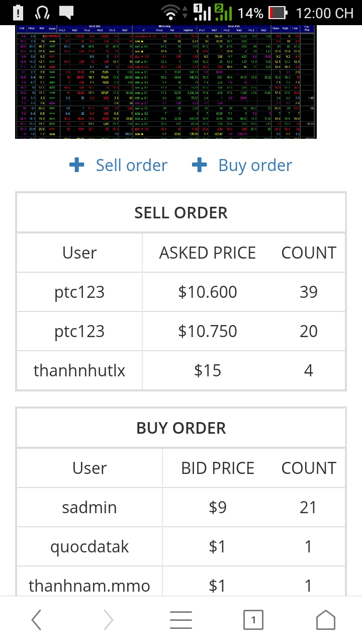This screenshot has width=362, height=644.
Task: Click BID PRICE column header
Action: (217, 468)
